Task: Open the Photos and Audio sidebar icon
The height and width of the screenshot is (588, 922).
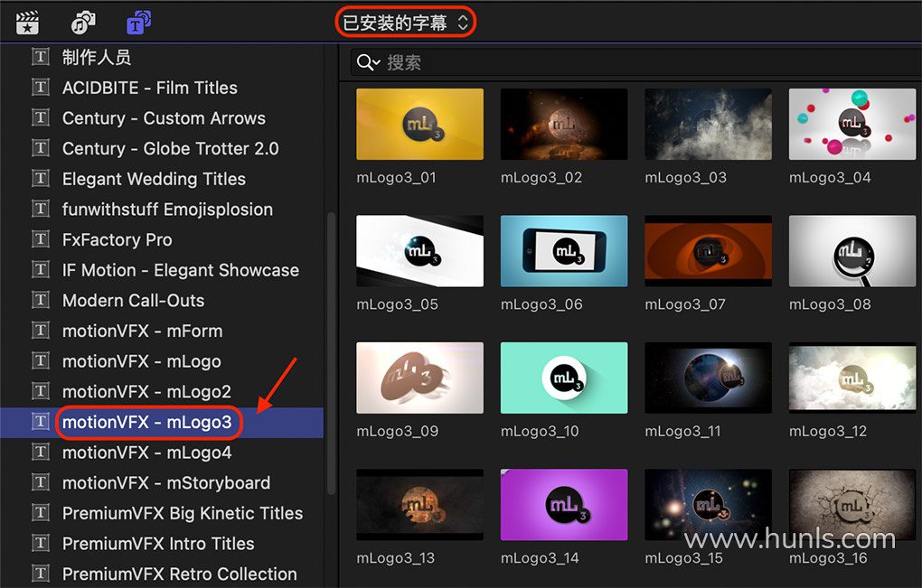Action: coord(83,23)
